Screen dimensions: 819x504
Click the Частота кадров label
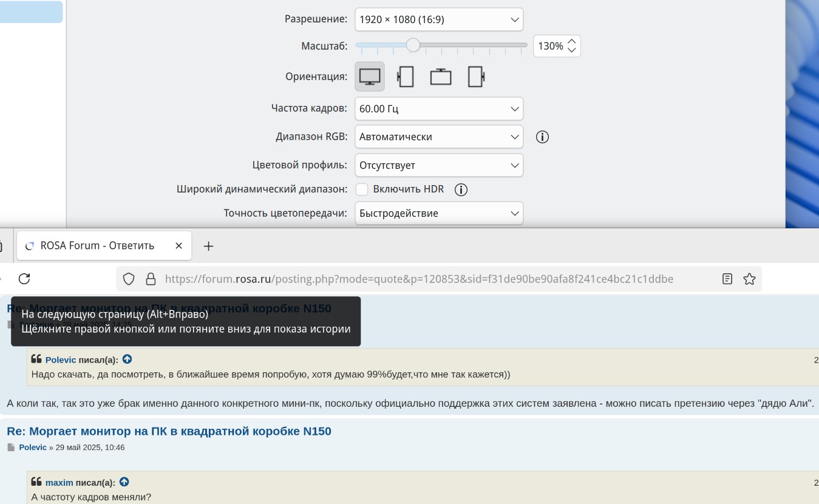pos(310,109)
